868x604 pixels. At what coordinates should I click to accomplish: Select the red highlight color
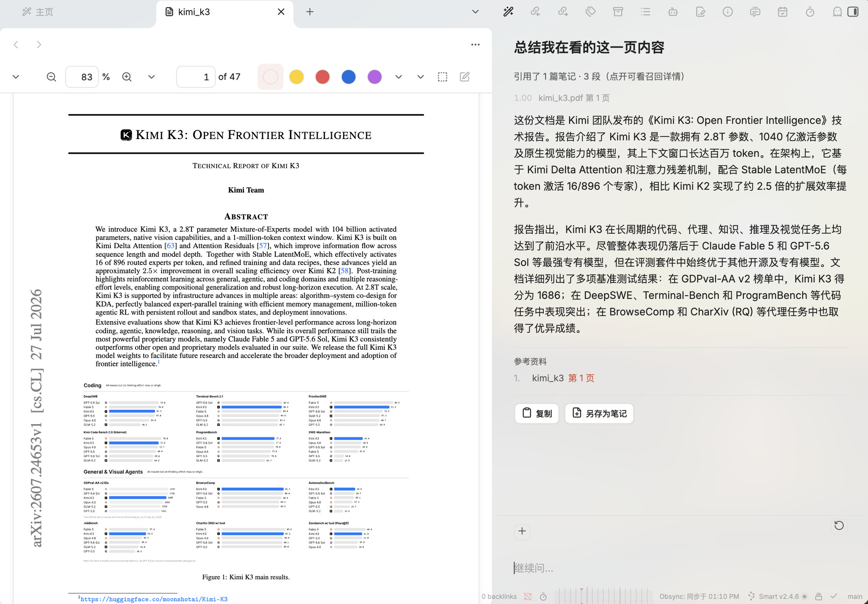click(323, 77)
